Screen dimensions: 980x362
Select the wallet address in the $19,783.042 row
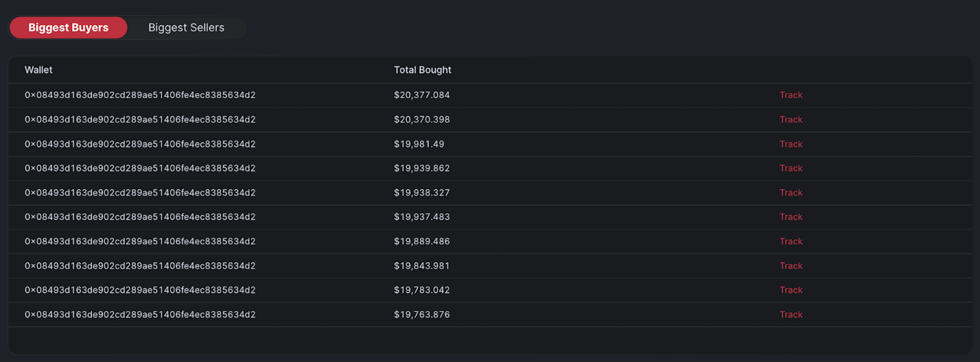click(140, 290)
